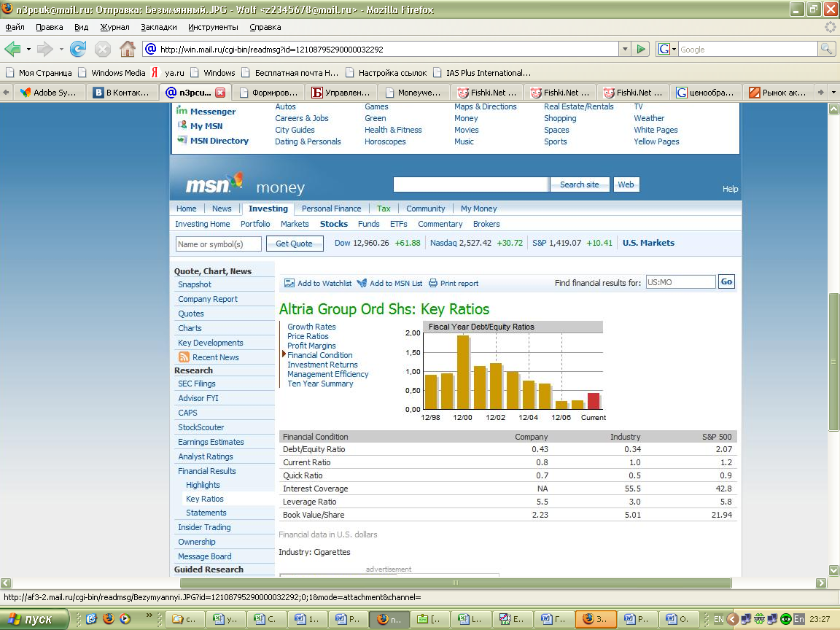Click the Add to MSN List butterfly icon

coord(362,283)
